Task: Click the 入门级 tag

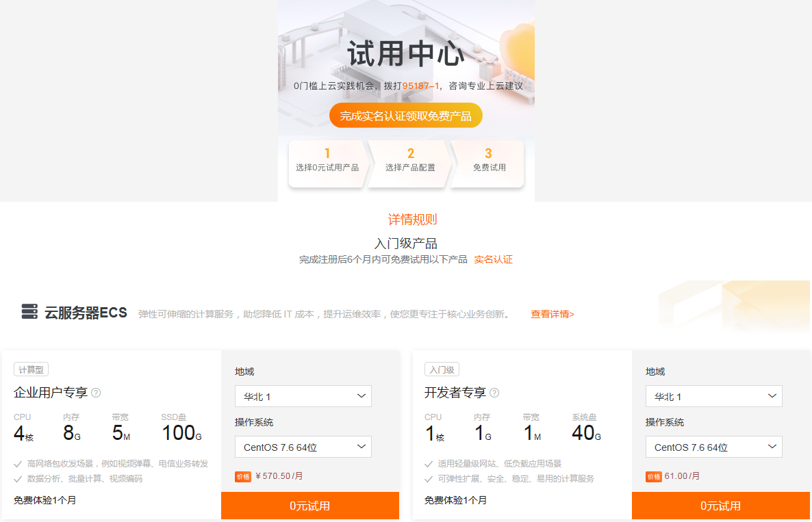Action: [x=442, y=369]
